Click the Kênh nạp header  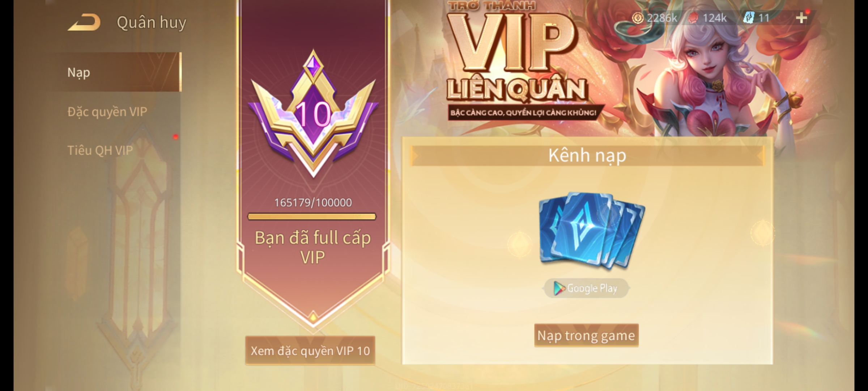(587, 156)
